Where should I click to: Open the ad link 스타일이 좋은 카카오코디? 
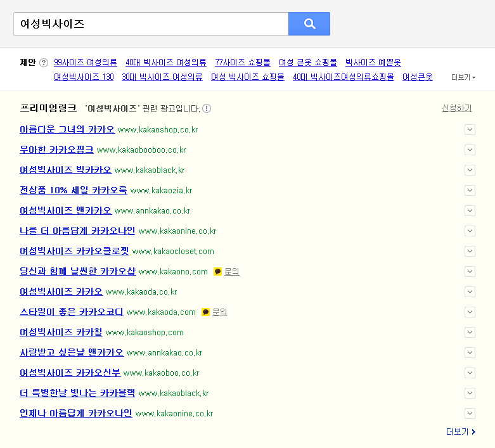point(72,312)
